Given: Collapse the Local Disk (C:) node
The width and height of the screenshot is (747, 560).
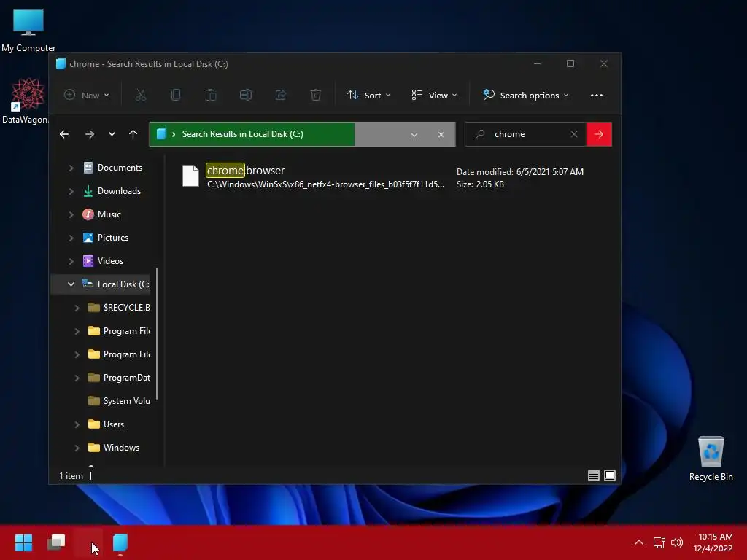Looking at the screenshot, I should [x=71, y=284].
